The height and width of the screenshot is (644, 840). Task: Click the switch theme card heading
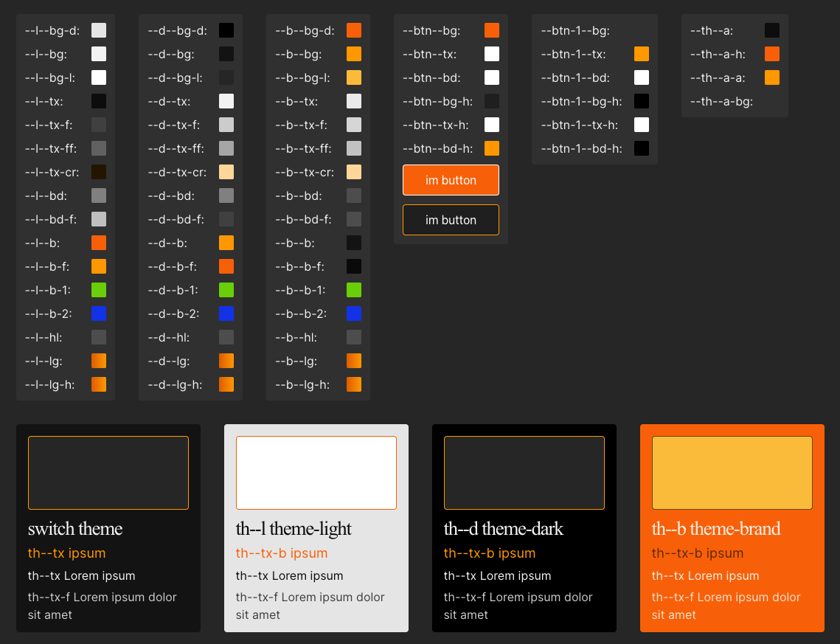click(x=74, y=529)
